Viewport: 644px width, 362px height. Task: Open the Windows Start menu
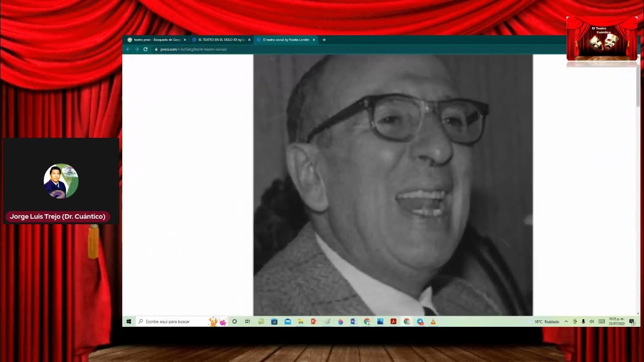(129, 322)
